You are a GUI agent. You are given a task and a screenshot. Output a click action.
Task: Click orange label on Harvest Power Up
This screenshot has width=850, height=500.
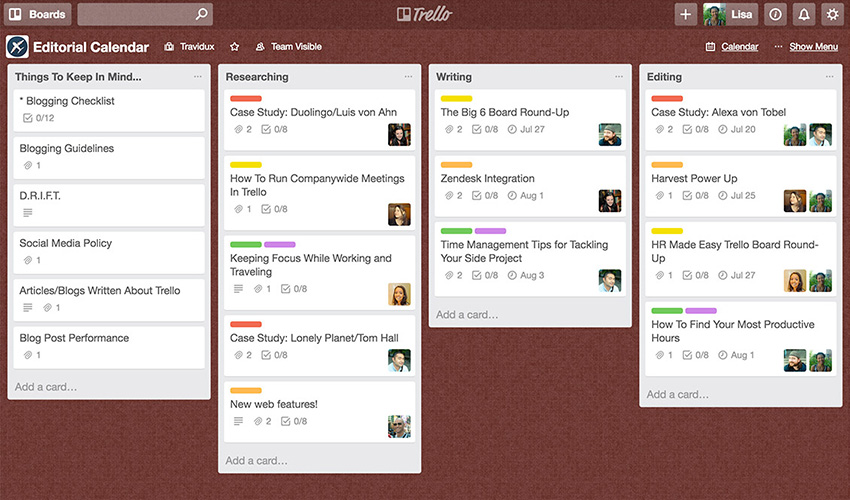click(667, 164)
